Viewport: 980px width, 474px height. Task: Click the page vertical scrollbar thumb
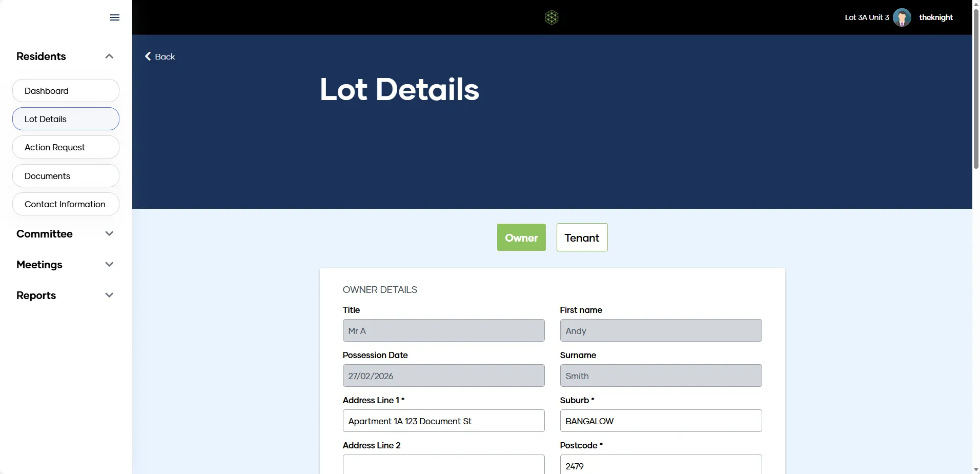[x=976, y=88]
